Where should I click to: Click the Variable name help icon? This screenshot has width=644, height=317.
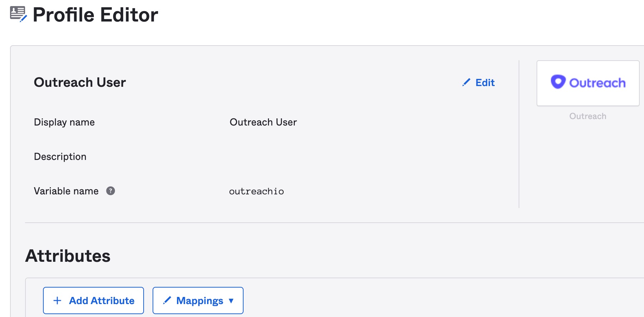[x=111, y=191]
